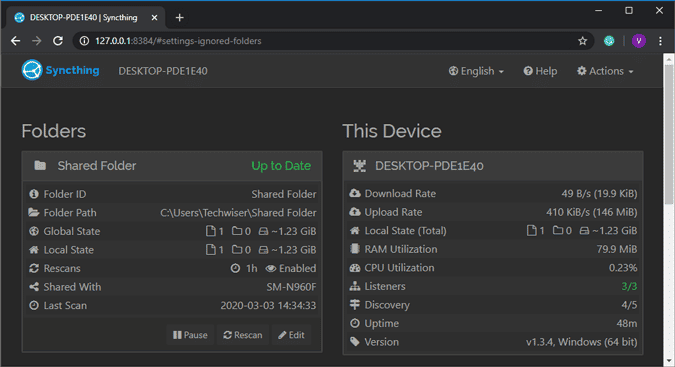Click the Up to Date status text
This screenshot has height=367, width=675.
coord(281,166)
